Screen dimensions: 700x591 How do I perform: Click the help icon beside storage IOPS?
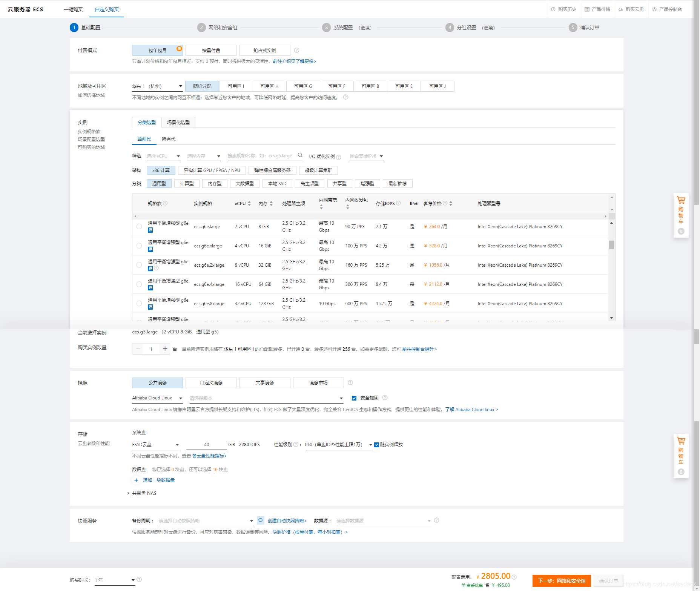point(398,203)
